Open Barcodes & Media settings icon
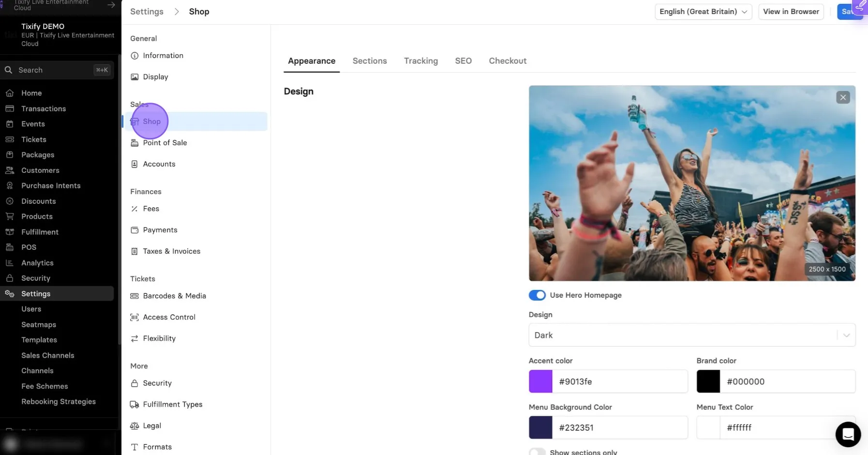The width and height of the screenshot is (868, 455). click(x=135, y=296)
